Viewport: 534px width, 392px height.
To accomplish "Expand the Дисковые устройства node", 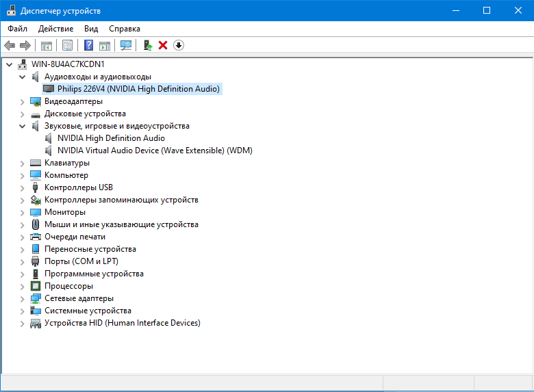I will click(22, 114).
